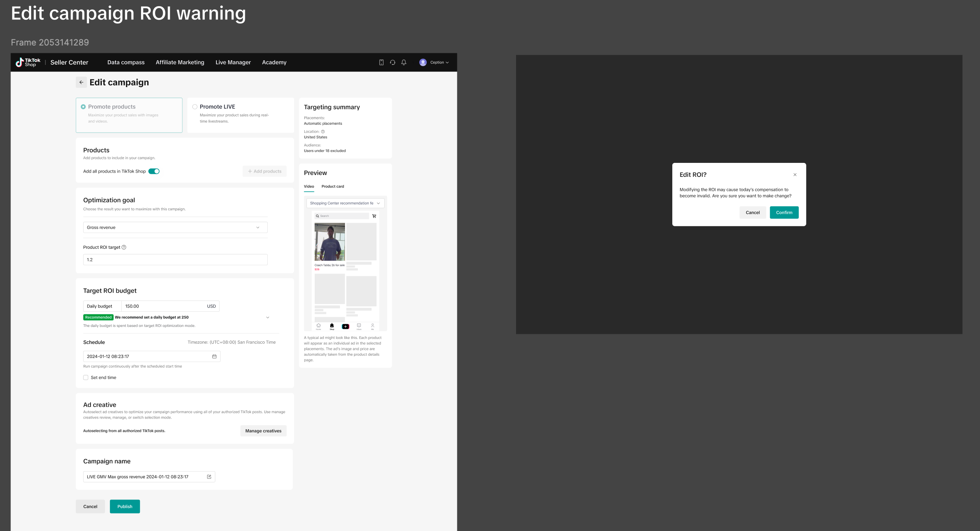Check the Set end time checkbox
Image resolution: width=980 pixels, height=531 pixels.
coord(86,377)
